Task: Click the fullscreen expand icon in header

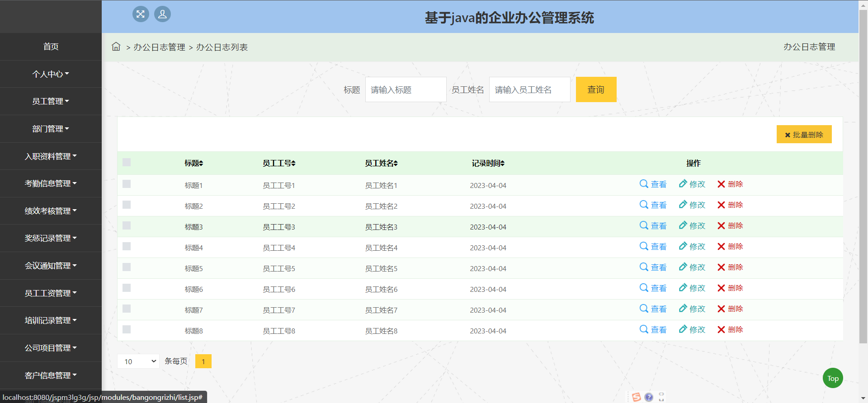Action: 141,14
